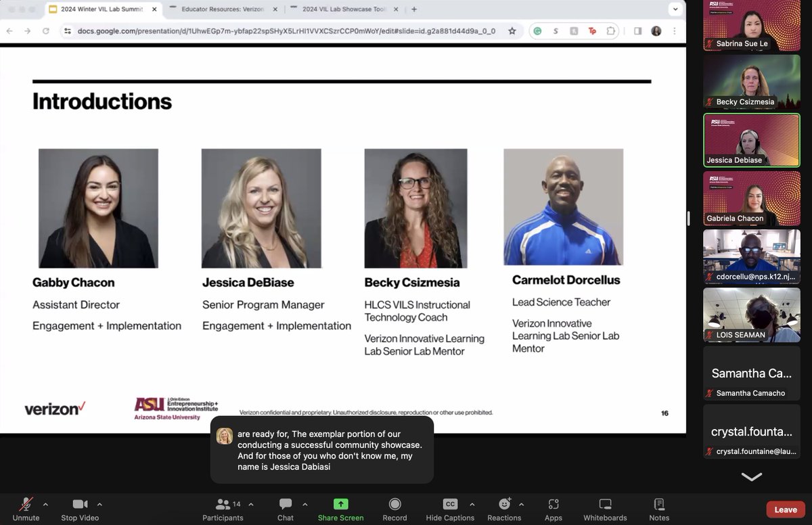
Task: Click slide number 16
Action: (664, 413)
